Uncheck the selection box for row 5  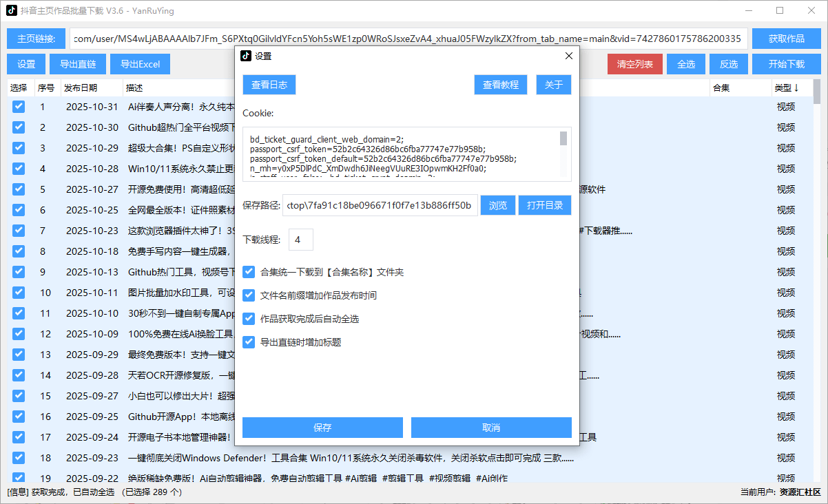[x=17, y=189]
